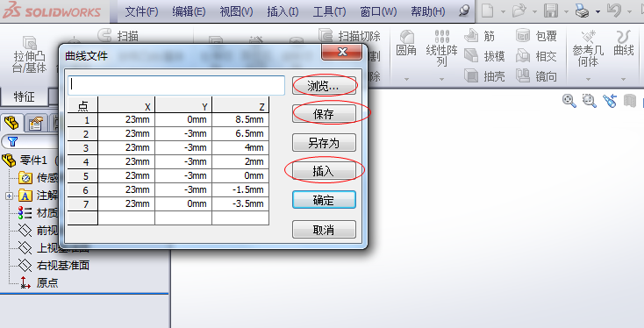Open the PropertyManager tab icon

coord(36,123)
